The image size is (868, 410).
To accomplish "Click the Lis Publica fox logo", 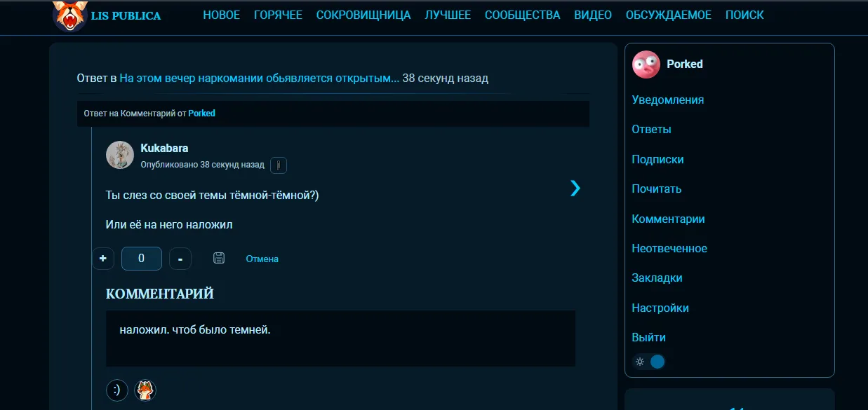I will pyautogui.click(x=70, y=15).
